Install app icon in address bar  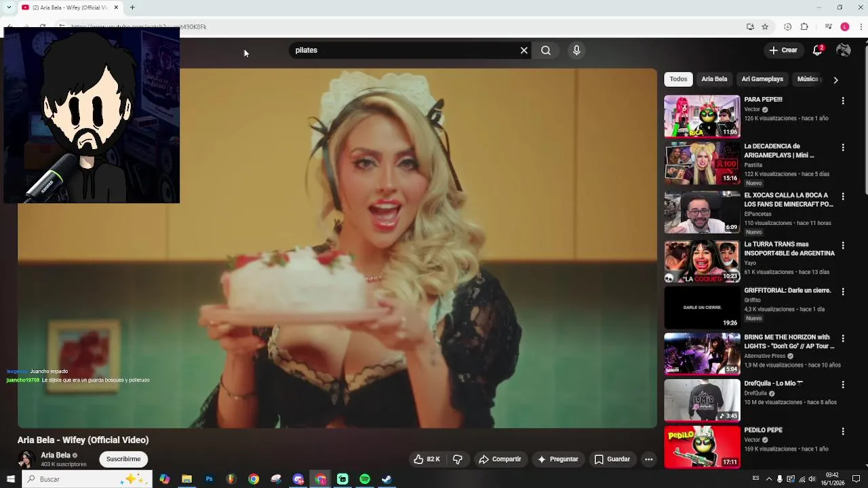pos(750,27)
